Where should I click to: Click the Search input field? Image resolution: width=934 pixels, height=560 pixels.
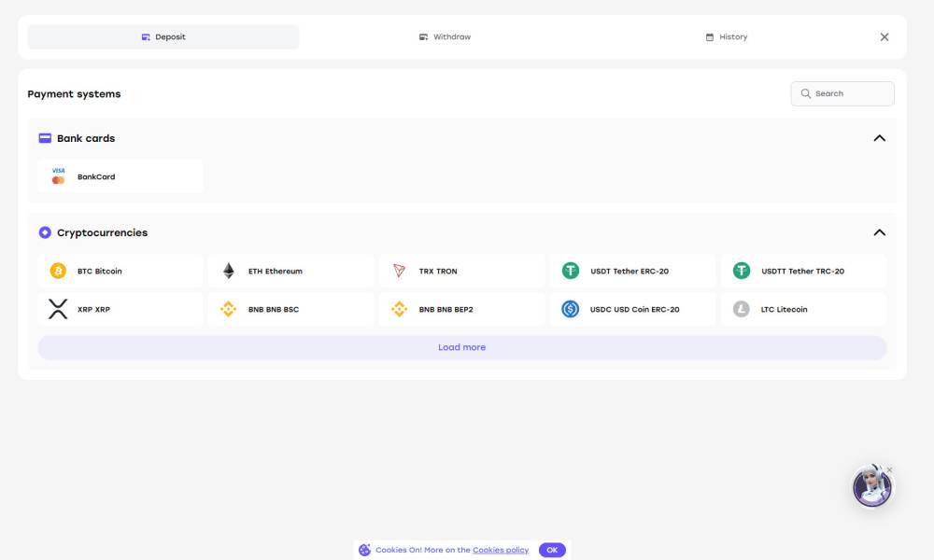pyautogui.click(x=842, y=93)
